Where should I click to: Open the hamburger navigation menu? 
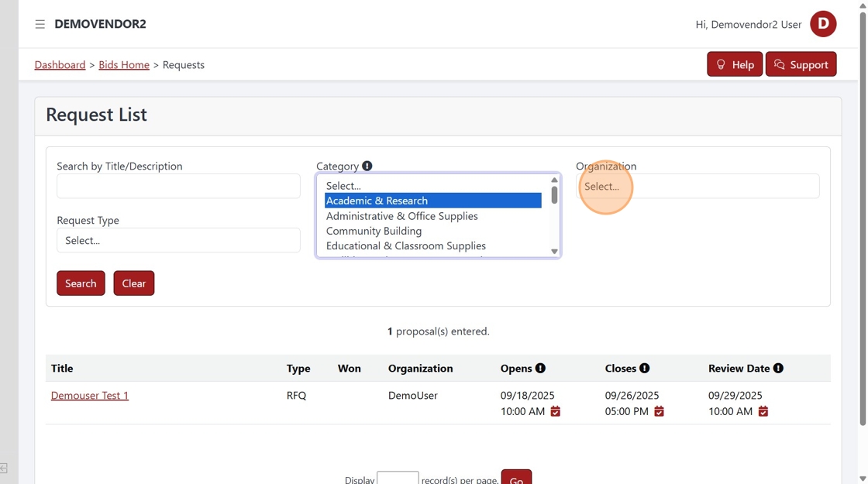pyautogui.click(x=40, y=24)
